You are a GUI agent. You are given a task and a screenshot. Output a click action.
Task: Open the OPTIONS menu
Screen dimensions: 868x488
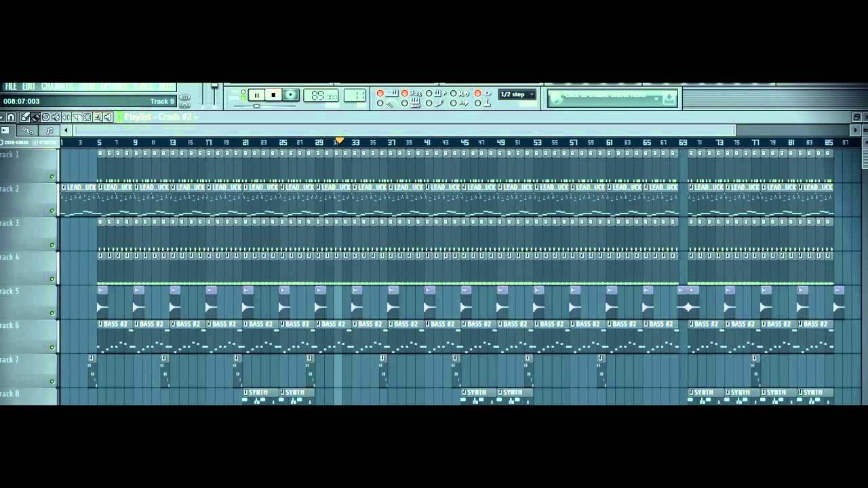(x=115, y=87)
